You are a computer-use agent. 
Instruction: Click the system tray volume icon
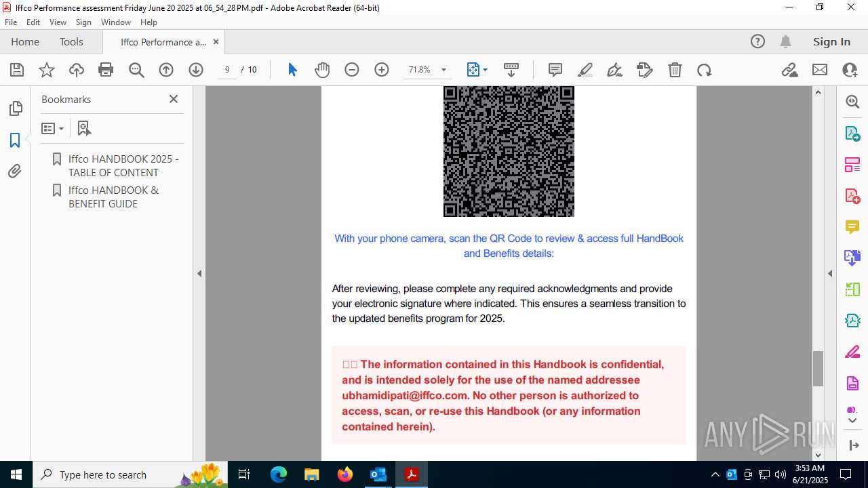781,474
